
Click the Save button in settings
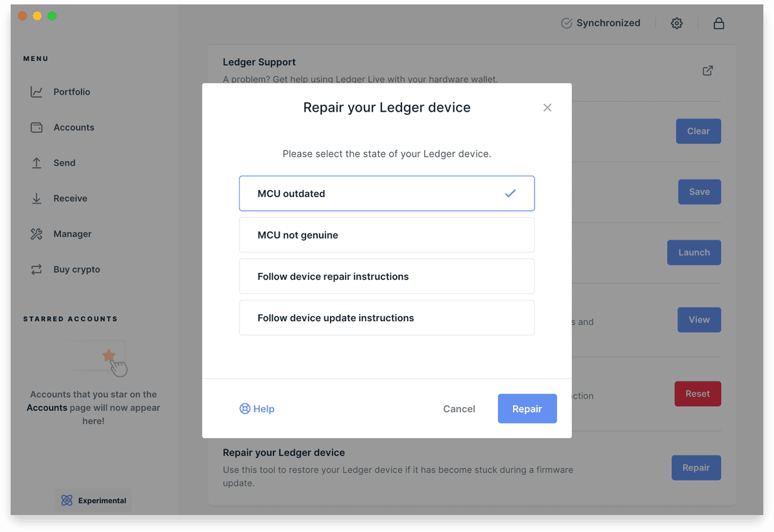[699, 192]
